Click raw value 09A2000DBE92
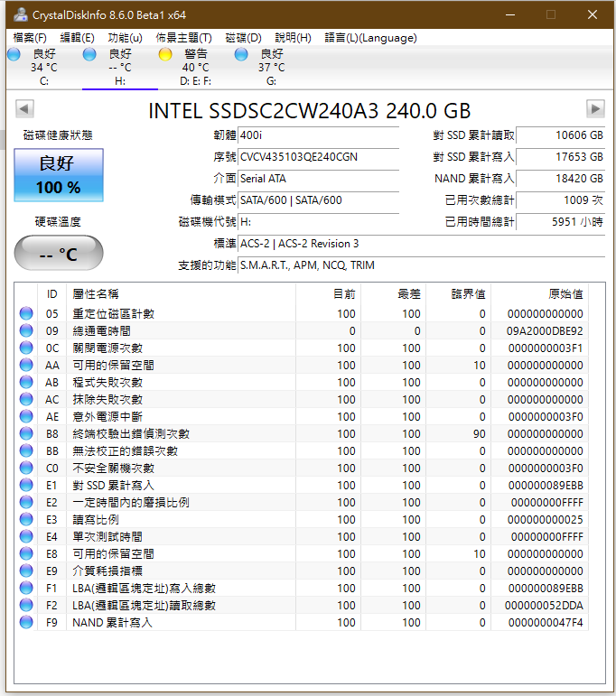 tap(545, 331)
